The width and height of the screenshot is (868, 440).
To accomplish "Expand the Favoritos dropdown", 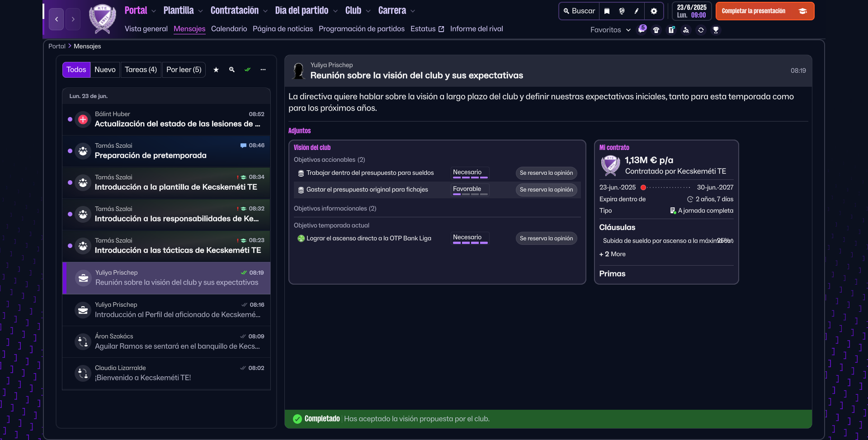I will [x=610, y=30].
